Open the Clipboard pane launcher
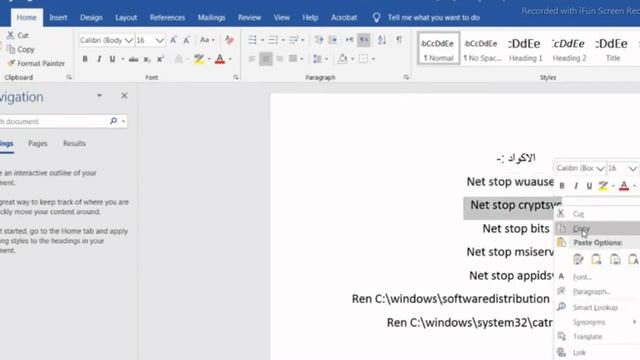The width and height of the screenshot is (640, 360). [x=69, y=77]
